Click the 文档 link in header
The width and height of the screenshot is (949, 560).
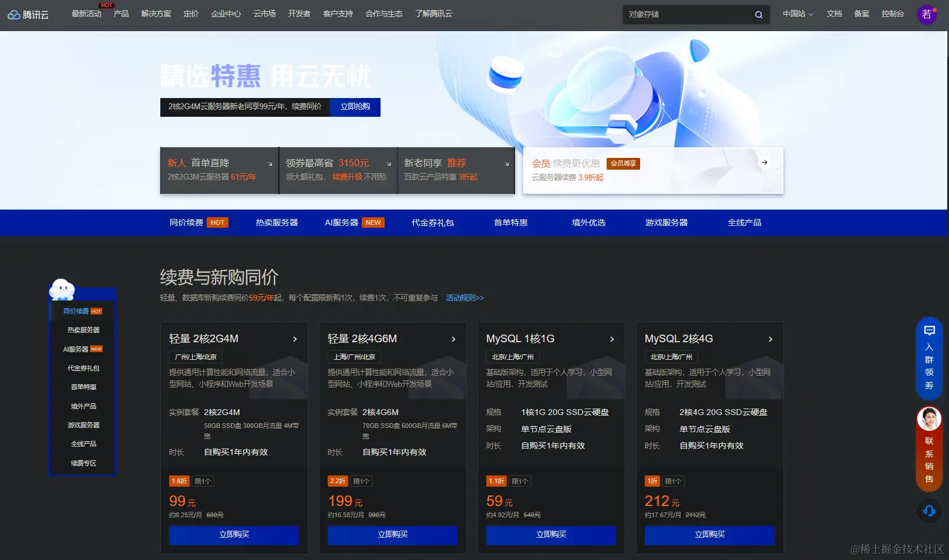coord(834,14)
